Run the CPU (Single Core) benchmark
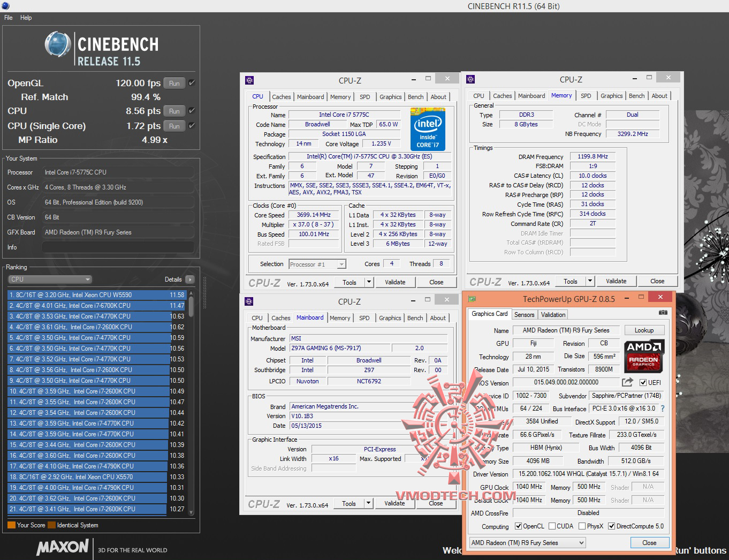Screen dimensions: 729x560 [174, 126]
